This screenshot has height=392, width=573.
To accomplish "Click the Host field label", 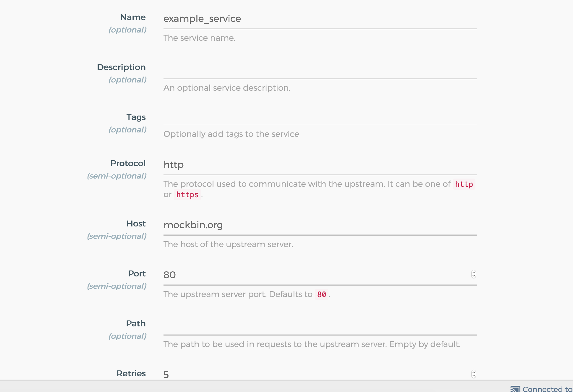I will 136,224.
